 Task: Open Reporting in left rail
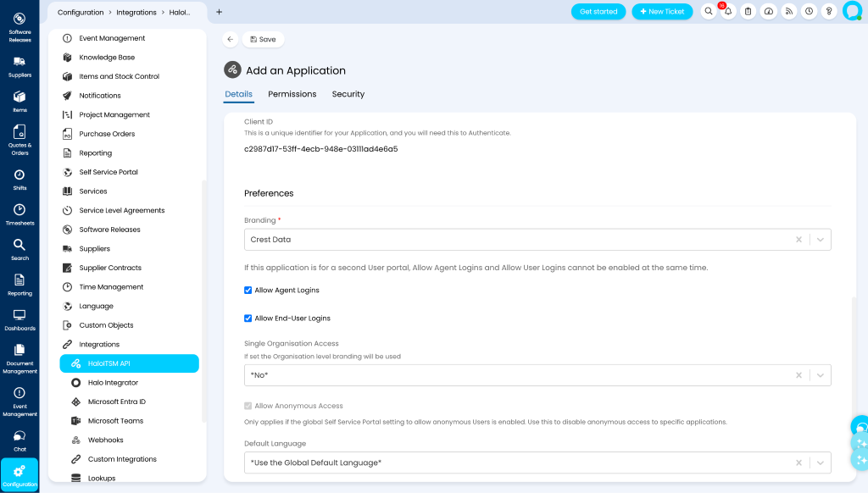pos(19,285)
